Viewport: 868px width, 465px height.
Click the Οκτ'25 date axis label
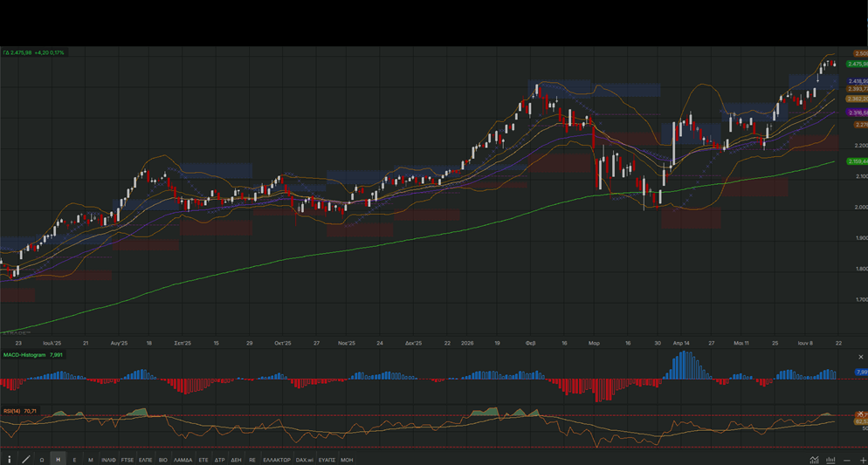[282, 344]
